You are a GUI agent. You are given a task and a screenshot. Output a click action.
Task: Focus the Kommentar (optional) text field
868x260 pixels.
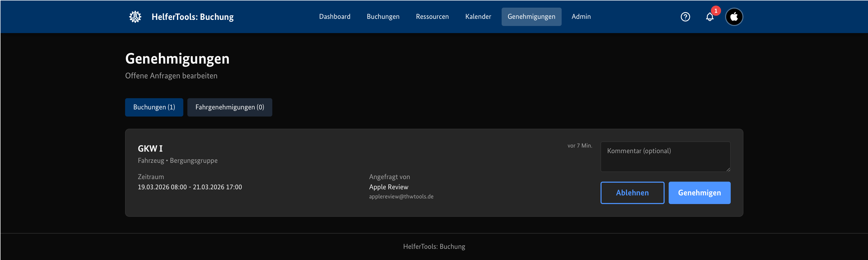tap(665, 156)
